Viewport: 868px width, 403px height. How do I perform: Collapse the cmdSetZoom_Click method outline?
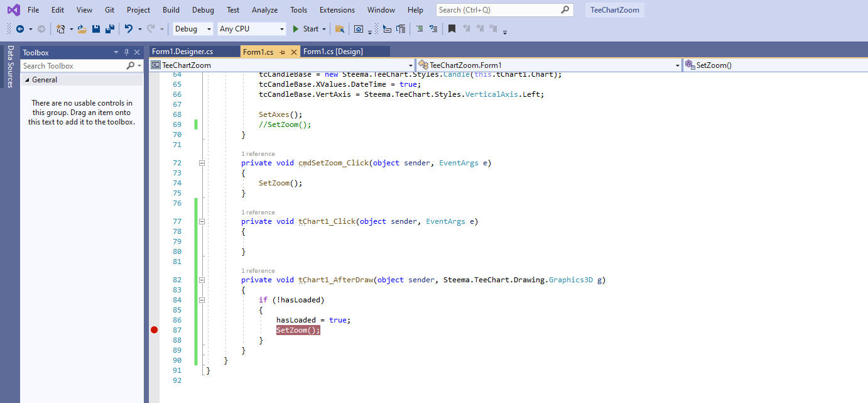coord(202,163)
